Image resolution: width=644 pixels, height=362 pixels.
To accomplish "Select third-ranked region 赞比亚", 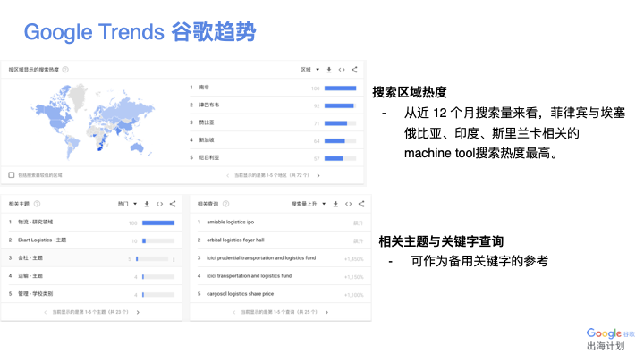I will pos(207,122).
